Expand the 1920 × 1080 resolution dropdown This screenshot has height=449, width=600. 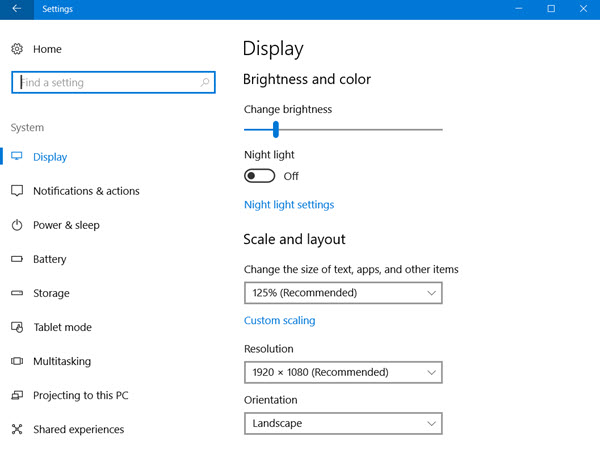tap(343, 372)
